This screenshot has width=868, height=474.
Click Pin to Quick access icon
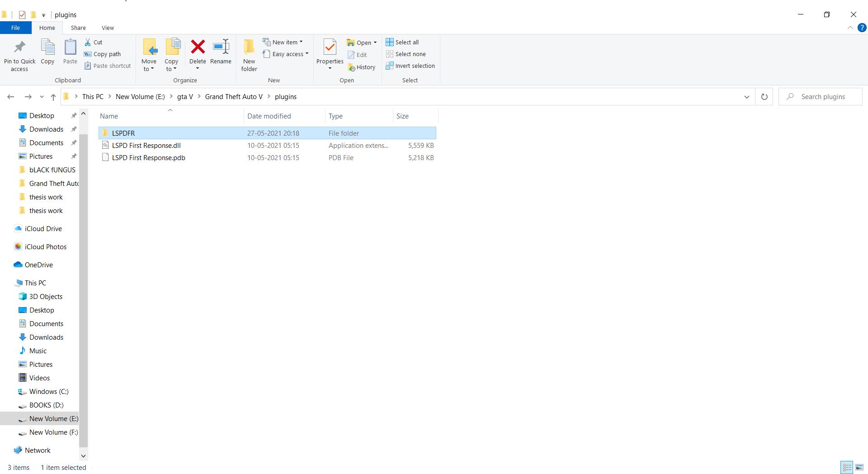[19, 55]
